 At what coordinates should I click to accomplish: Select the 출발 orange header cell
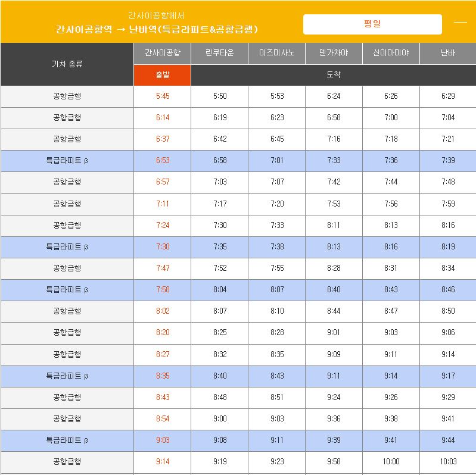point(163,75)
